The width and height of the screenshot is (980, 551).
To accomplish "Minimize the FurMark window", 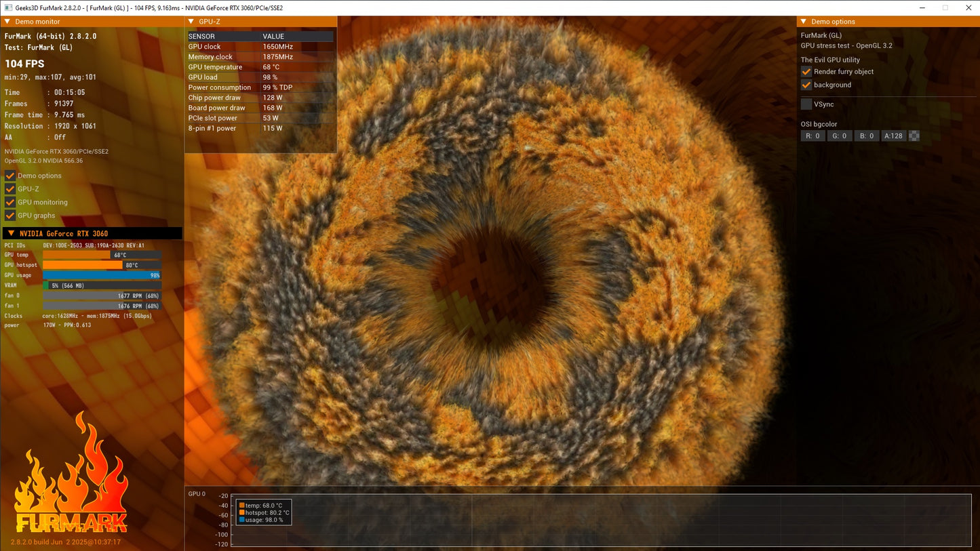I will pos(922,7).
